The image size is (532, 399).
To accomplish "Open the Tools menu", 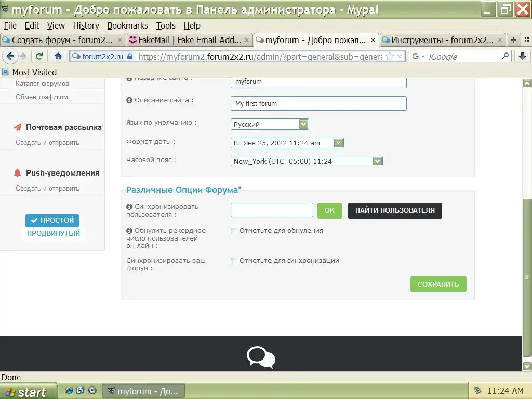I will 166,25.
